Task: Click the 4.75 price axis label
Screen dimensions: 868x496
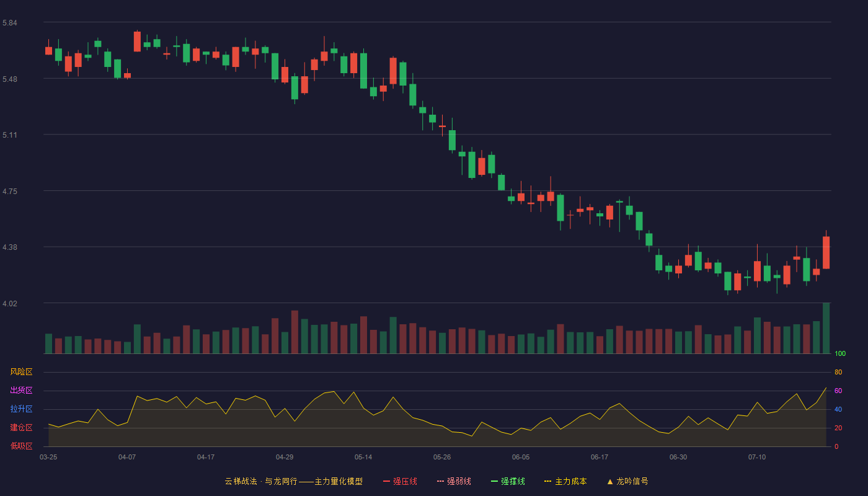Action: 10,192
